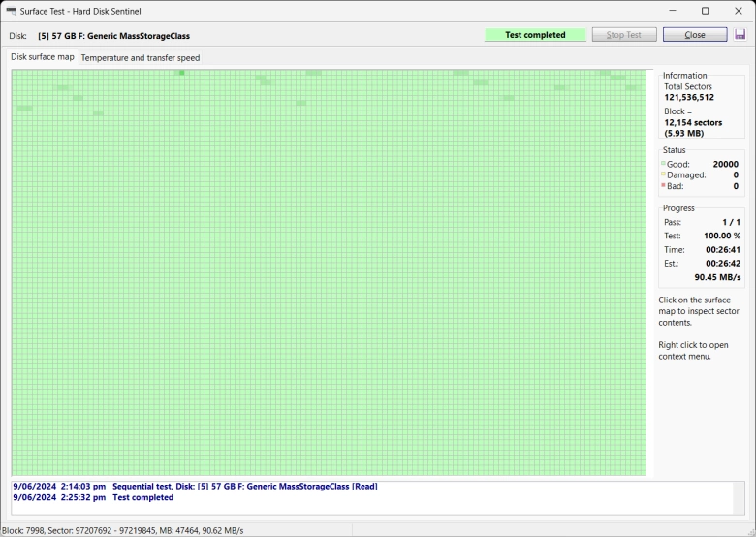The height and width of the screenshot is (537, 756).
Task: Click the Total Sectors value 121,536,512
Action: coord(688,97)
